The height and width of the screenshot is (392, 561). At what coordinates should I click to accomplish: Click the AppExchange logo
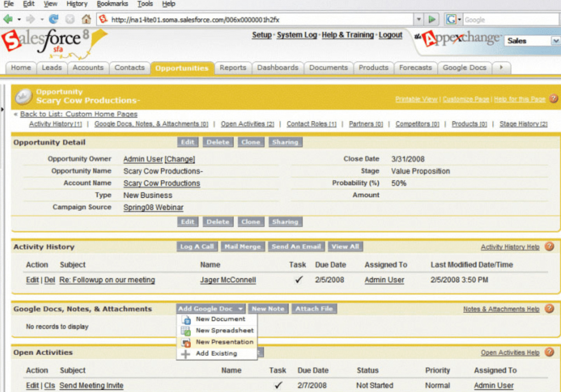click(457, 39)
